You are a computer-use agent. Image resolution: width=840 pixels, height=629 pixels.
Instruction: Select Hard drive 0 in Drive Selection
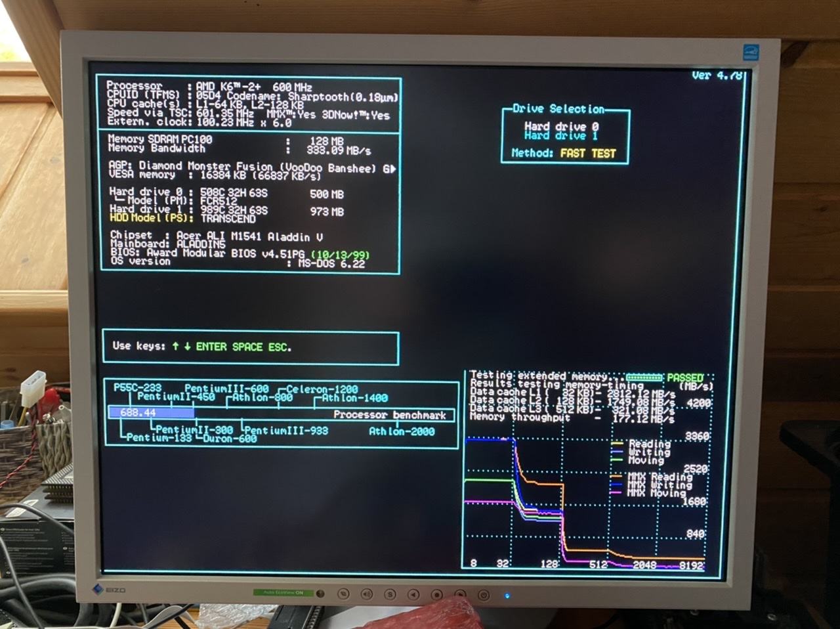point(561,126)
